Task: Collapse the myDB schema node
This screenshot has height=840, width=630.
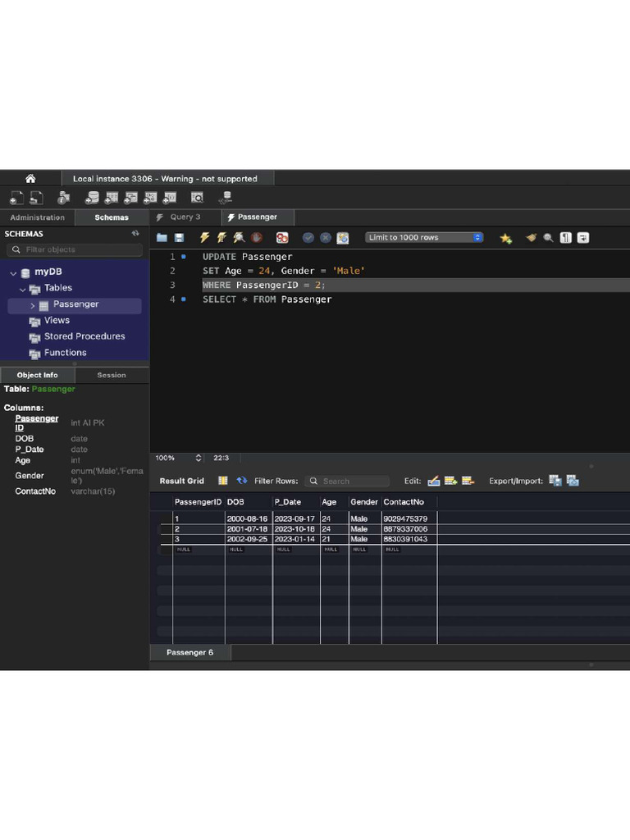Action: [13, 272]
